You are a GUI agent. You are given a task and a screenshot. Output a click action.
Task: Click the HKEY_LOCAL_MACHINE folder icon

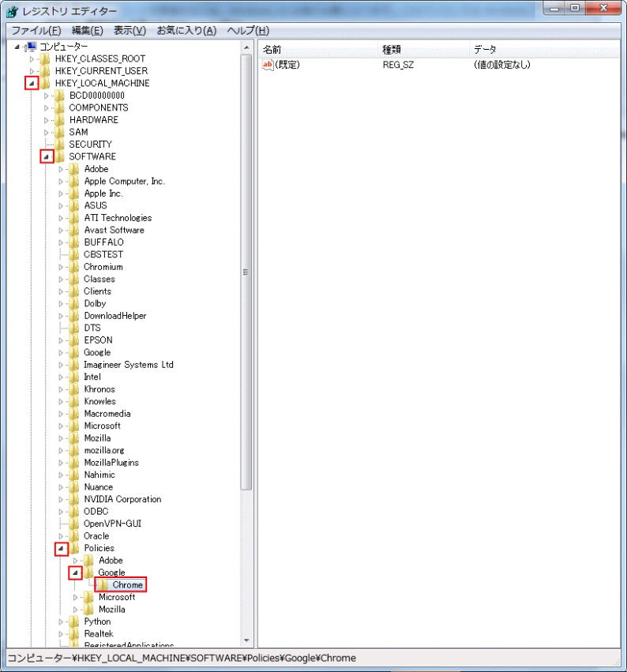(46, 83)
